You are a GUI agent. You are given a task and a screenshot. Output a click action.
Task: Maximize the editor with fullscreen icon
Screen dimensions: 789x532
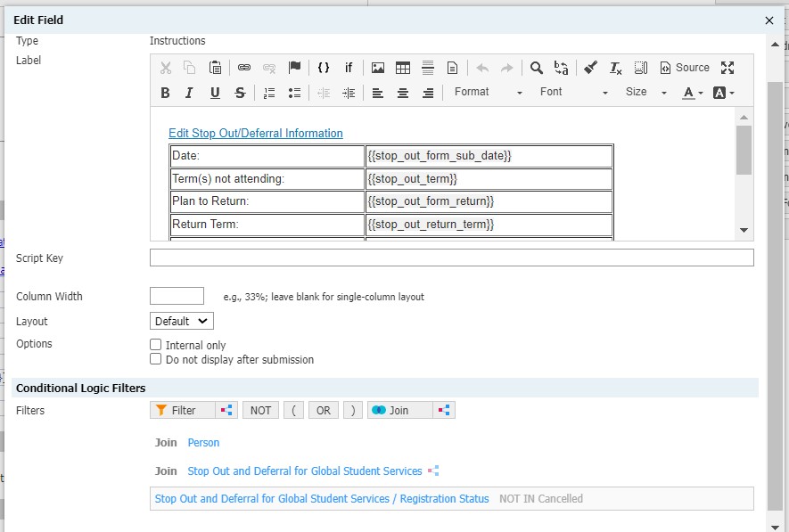point(727,68)
